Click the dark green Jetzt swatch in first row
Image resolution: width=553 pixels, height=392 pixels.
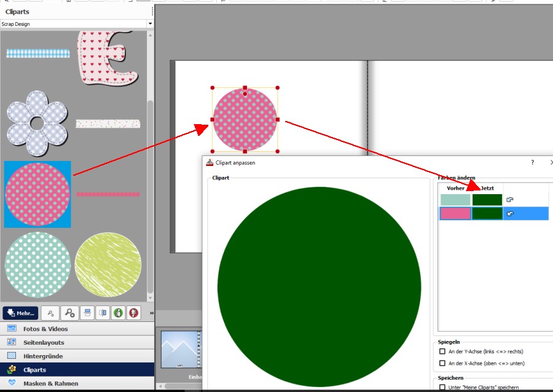click(487, 200)
